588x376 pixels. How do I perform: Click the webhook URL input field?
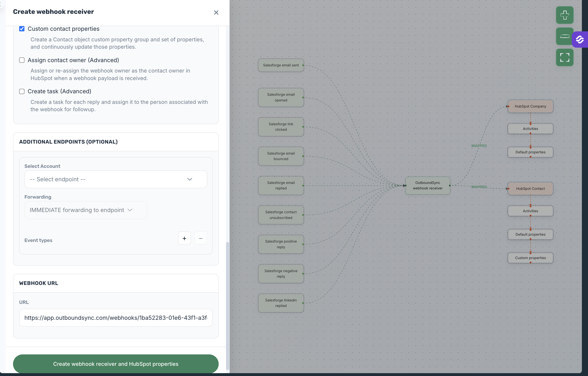coord(115,318)
